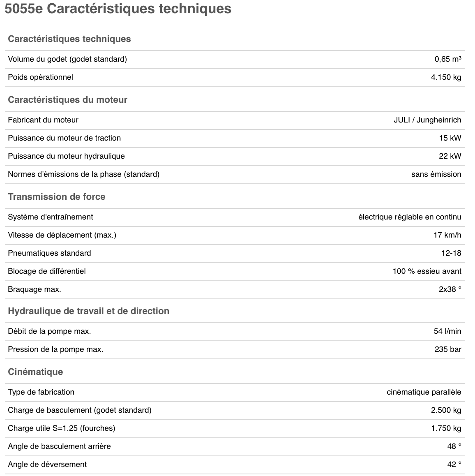Select the 4.150 kg value

[x=446, y=77]
